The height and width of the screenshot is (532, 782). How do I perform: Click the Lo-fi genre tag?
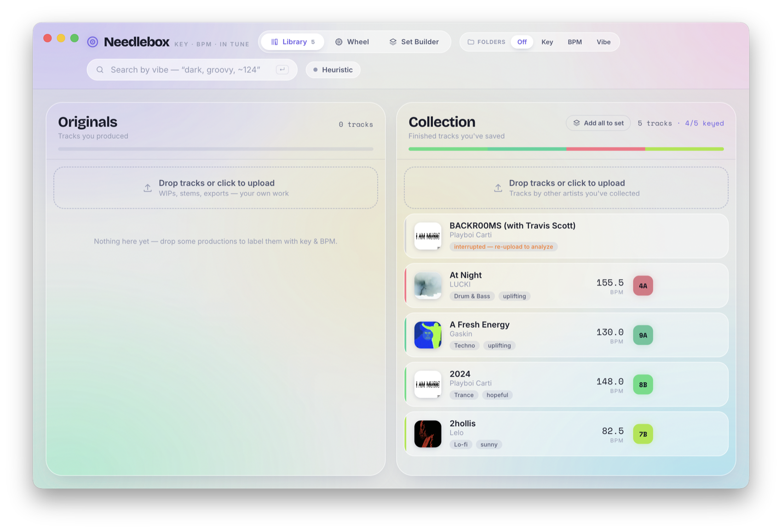(x=460, y=445)
